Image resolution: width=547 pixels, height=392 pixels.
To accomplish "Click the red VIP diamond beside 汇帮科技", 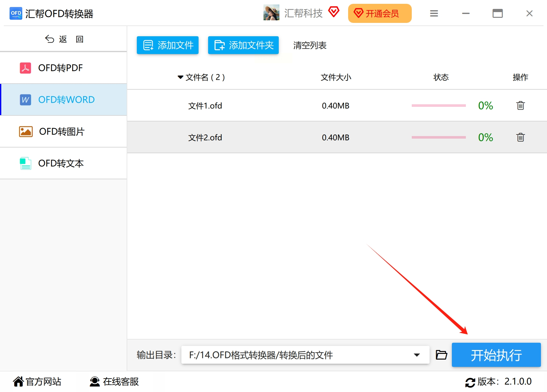I will click(x=333, y=12).
